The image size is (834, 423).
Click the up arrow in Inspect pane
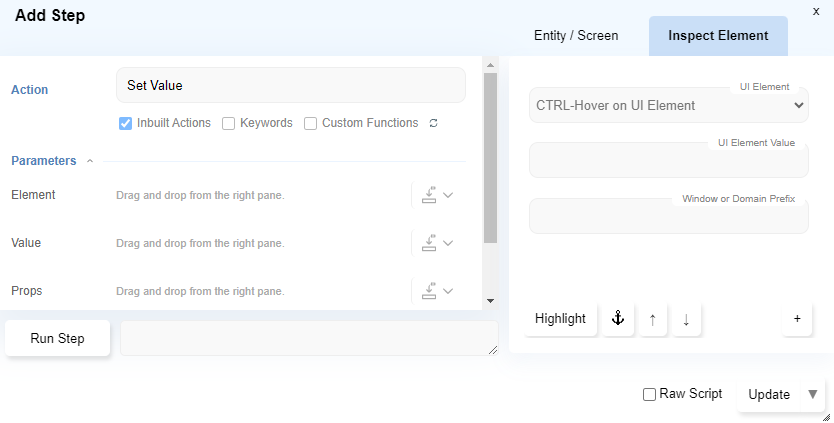[x=652, y=319]
